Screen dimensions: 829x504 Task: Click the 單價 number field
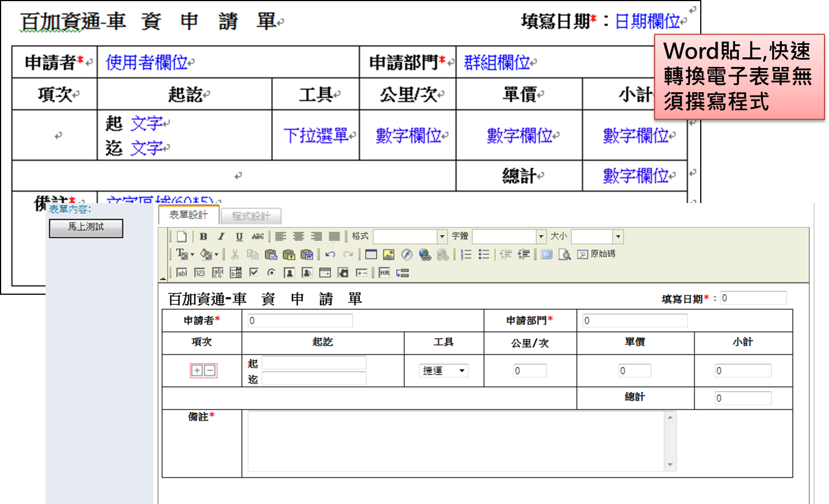635,371
